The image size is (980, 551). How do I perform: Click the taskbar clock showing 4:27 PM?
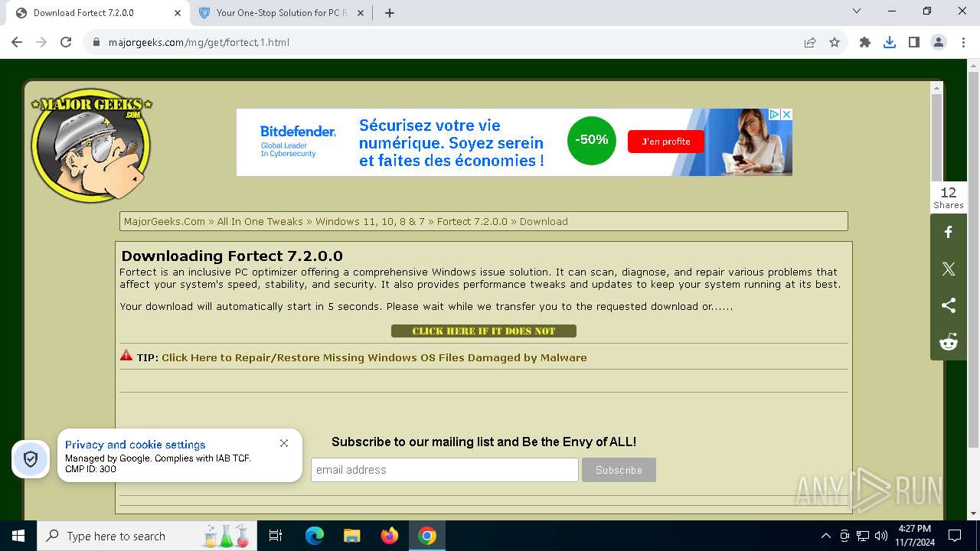tap(914, 536)
